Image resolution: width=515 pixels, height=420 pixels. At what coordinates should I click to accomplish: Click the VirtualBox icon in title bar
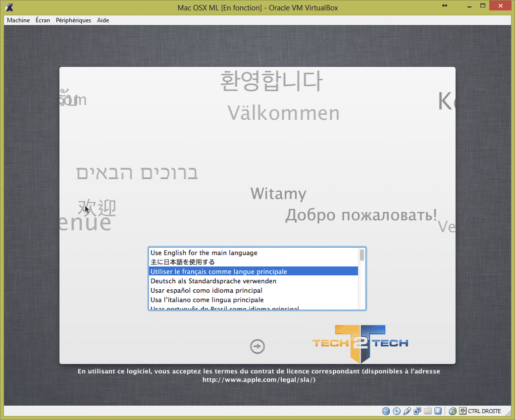point(8,7)
